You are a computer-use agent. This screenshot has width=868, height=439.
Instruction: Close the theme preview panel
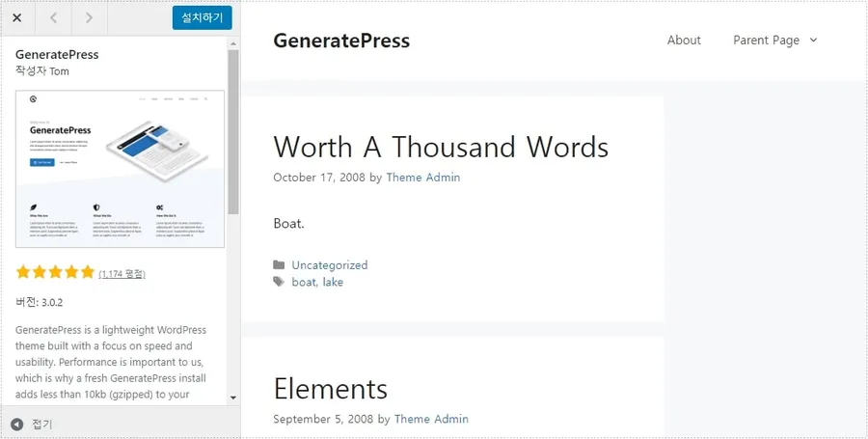tap(17, 17)
